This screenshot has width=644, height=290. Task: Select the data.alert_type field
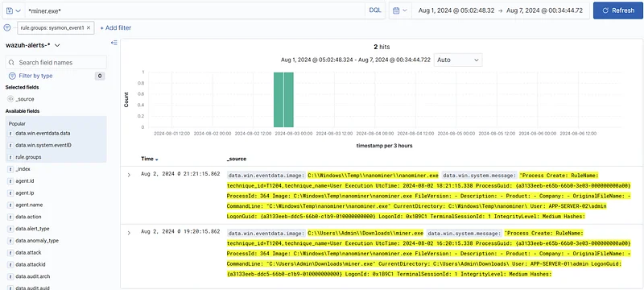tap(32, 229)
